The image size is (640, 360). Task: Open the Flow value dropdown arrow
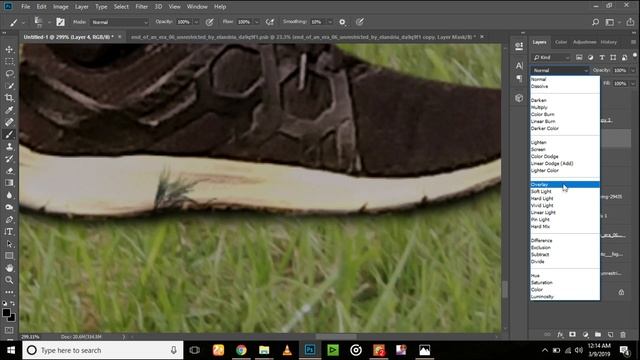coord(257,22)
